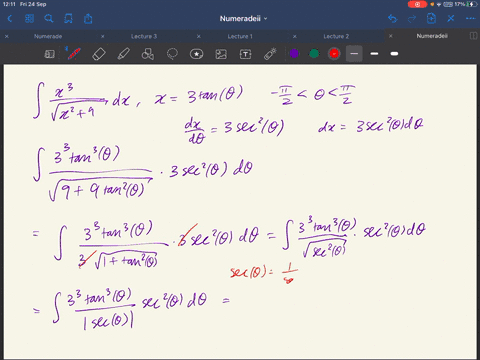This screenshot has width=480, height=360.
Task: Select the Shapes tool
Action: click(148, 54)
